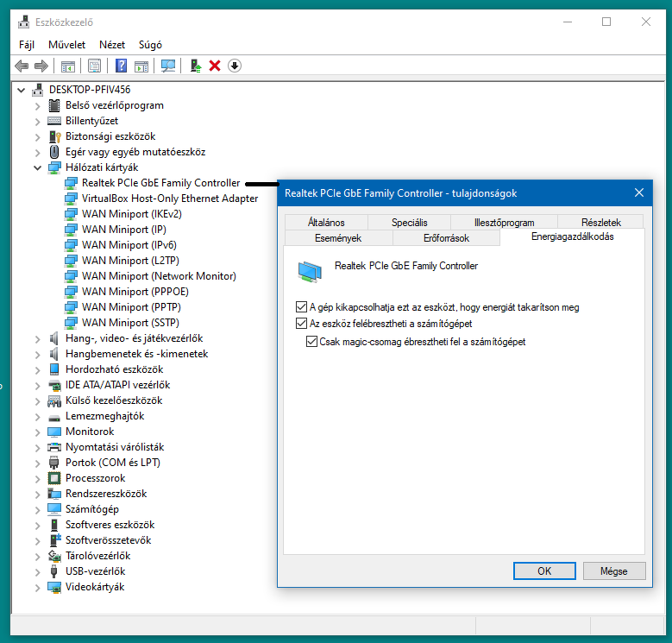Collapse the Hálózati kártyák category
This screenshot has width=672, height=643.
pyautogui.click(x=37, y=167)
